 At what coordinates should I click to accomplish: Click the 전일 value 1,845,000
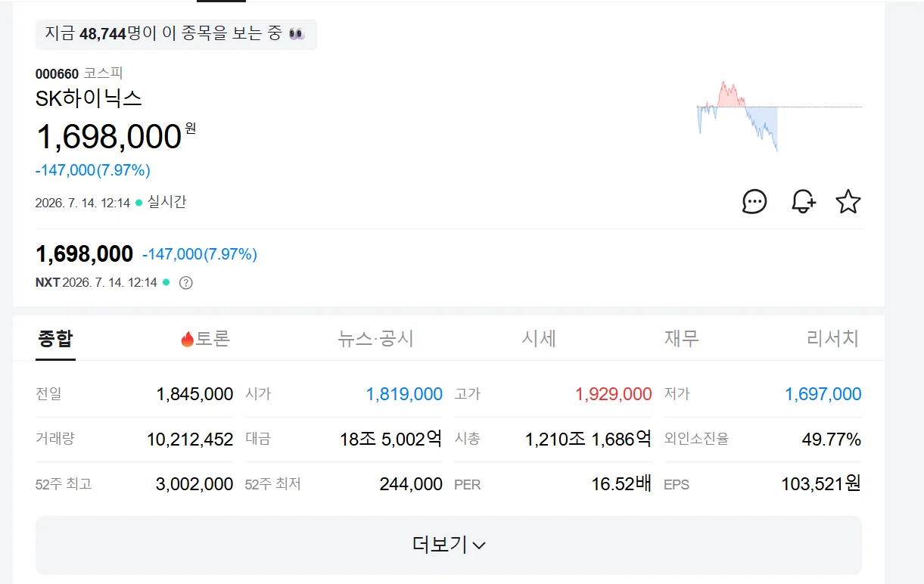[194, 394]
